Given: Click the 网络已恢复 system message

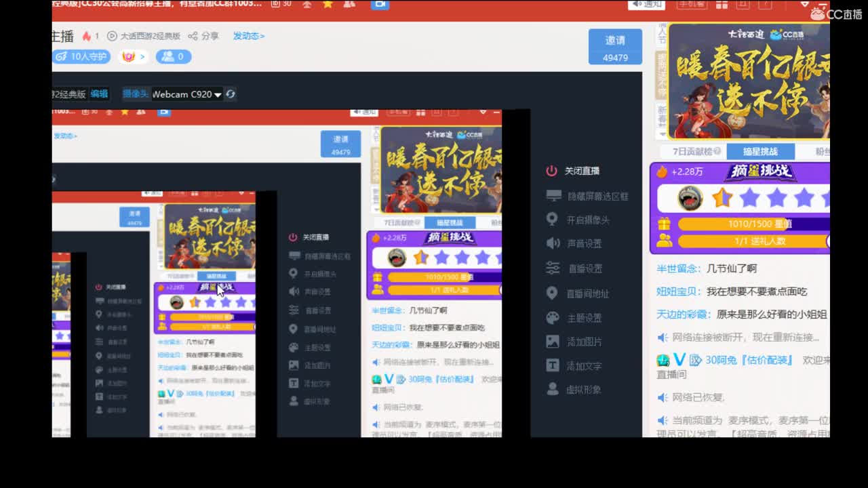Looking at the screenshot, I should (x=698, y=397).
